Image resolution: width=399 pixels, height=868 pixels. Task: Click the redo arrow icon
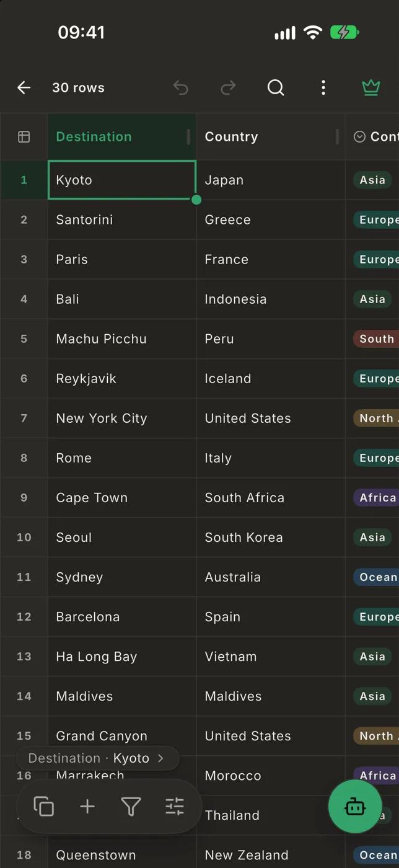[229, 88]
